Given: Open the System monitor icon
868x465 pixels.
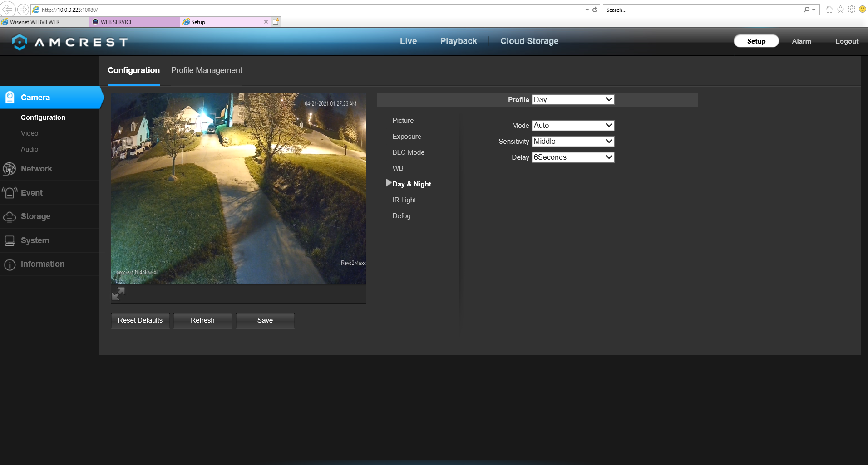Looking at the screenshot, I should [10, 240].
